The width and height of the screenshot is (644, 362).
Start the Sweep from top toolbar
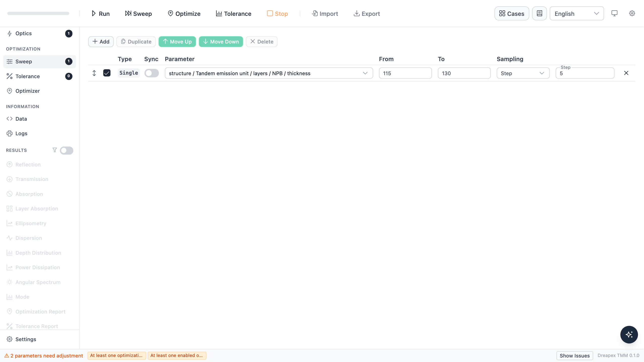138,14
